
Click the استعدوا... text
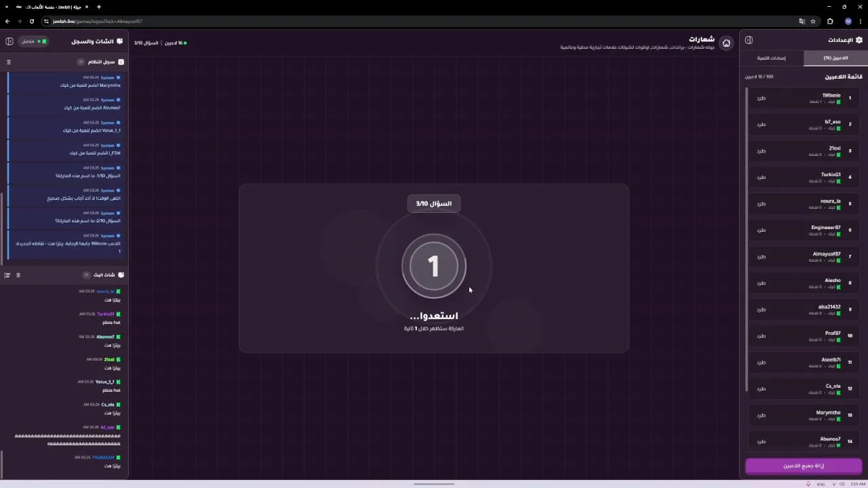(x=434, y=316)
